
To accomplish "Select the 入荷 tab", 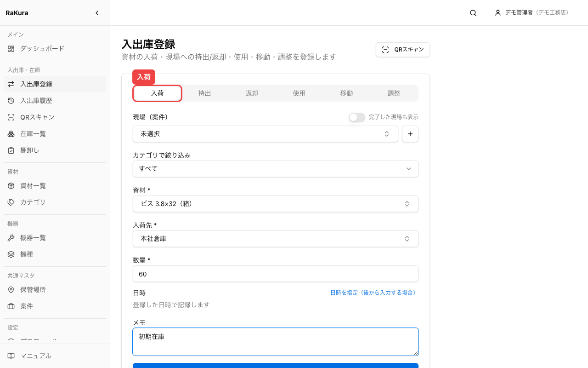I will [x=158, y=93].
